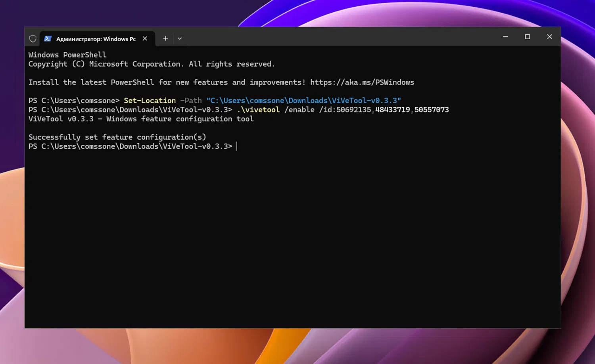Viewport: 595px width, 364px height.
Task: Click 'ViVeTool v0.3.3 - Windows feature configuration tool' line
Action: point(141,119)
